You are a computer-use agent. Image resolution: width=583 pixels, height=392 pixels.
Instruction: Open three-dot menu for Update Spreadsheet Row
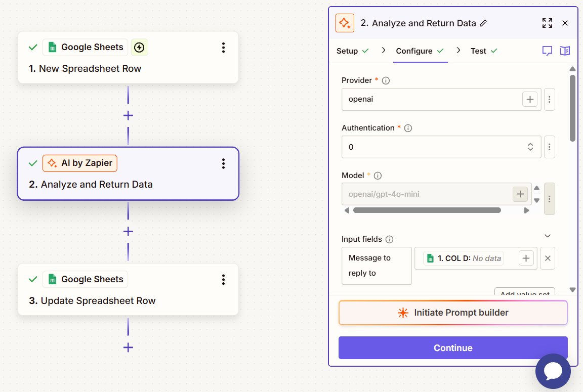(x=224, y=279)
